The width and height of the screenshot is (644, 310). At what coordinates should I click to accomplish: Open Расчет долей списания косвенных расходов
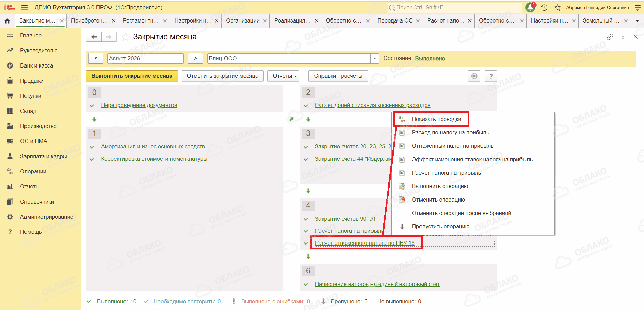click(373, 105)
